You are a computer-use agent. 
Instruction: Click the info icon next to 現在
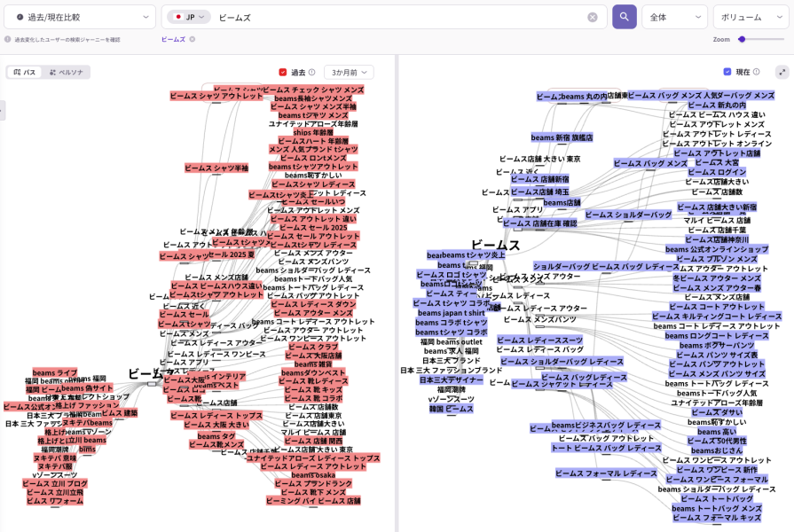pyautogui.click(x=757, y=72)
